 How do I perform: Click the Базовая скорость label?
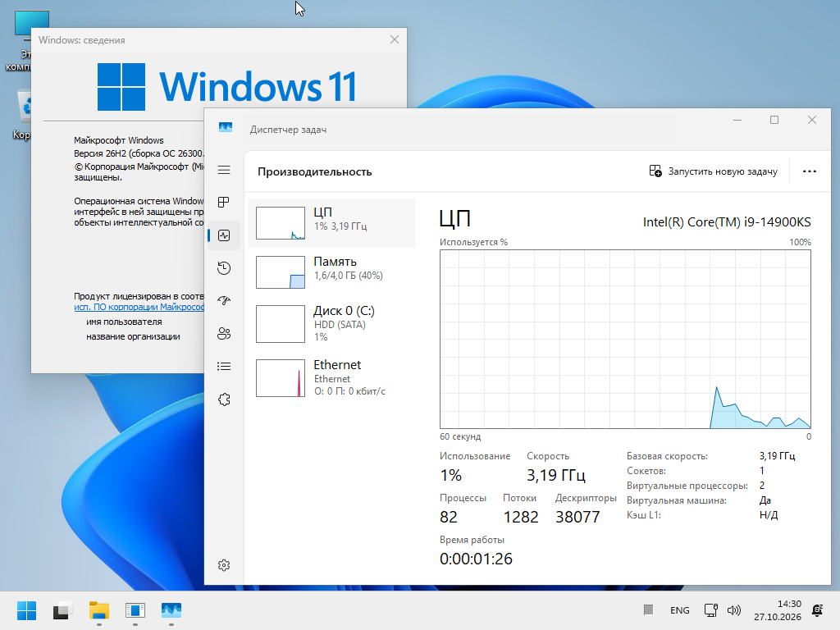click(667, 456)
